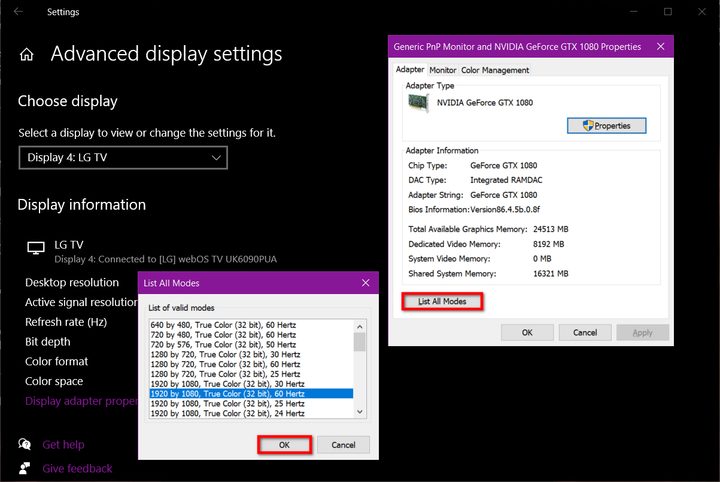Open adapter Properties button
Screen dimensions: 720x482
(606, 125)
